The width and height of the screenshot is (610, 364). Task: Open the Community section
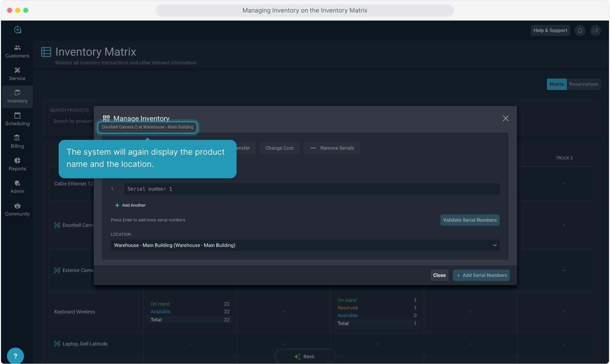(17, 209)
